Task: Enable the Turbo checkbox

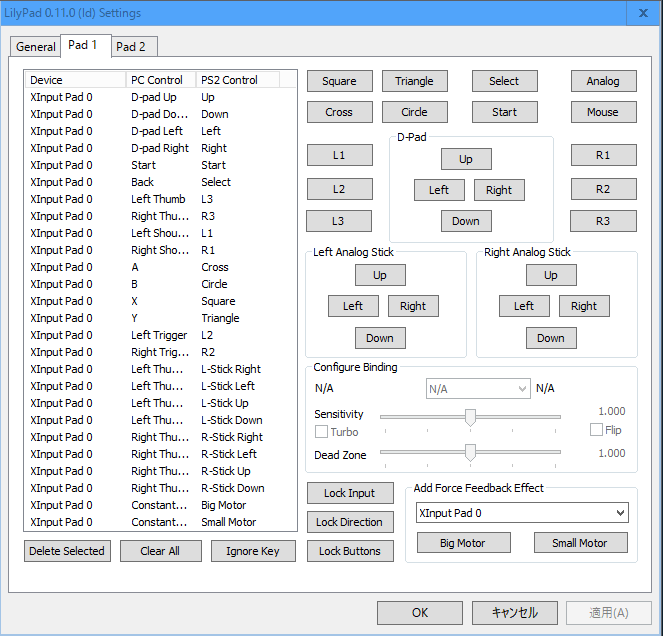Action: coord(322,432)
